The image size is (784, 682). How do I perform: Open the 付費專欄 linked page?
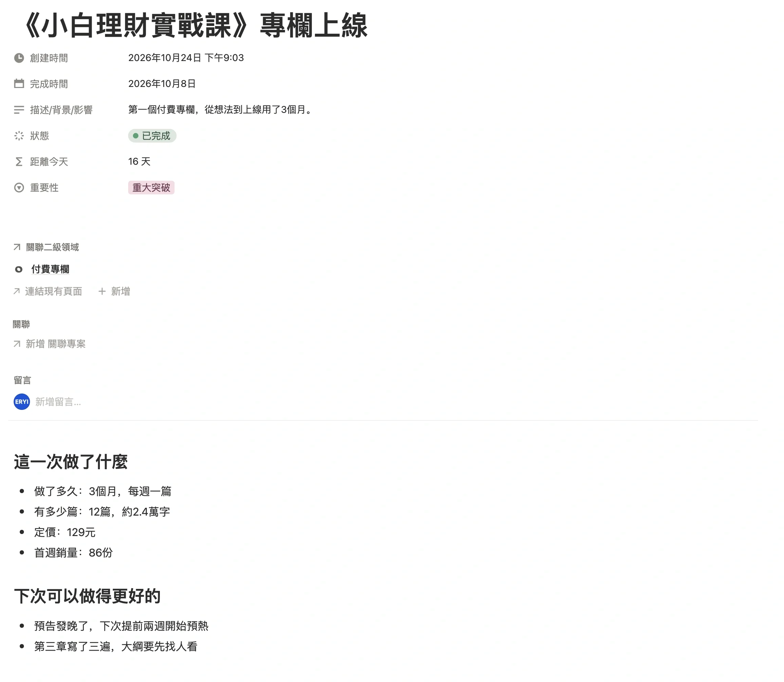[x=50, y=269]
